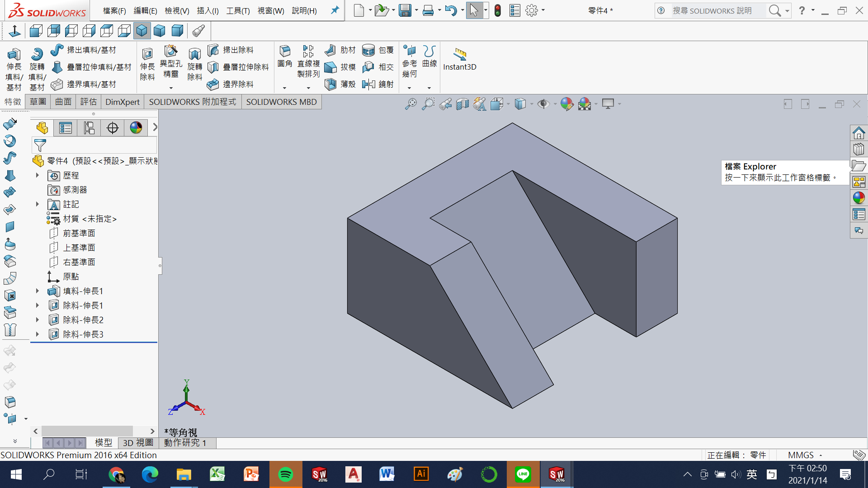Select the Fillet (圓角) tool
Screen dimensions: 868x488
[285, 51]
